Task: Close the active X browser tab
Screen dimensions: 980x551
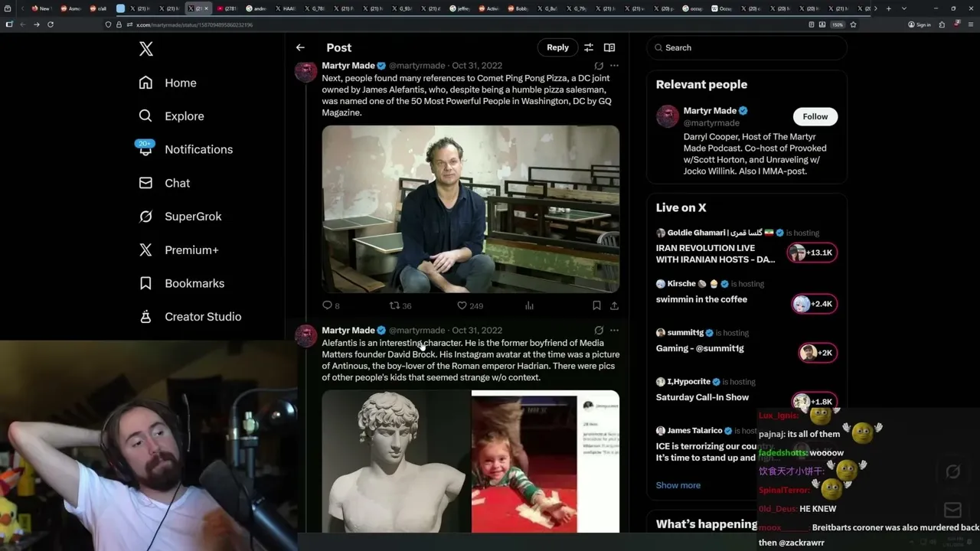Action: [206, 8]
